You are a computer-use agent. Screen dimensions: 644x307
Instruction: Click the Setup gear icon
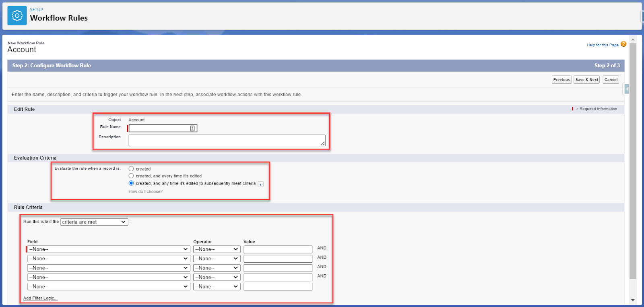pyautogui.click(x=17, y=16)
